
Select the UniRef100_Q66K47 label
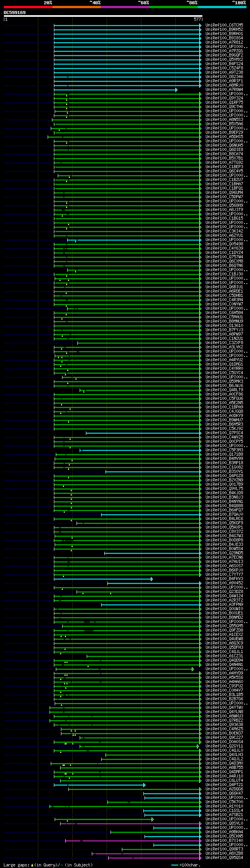click(224, 793)
